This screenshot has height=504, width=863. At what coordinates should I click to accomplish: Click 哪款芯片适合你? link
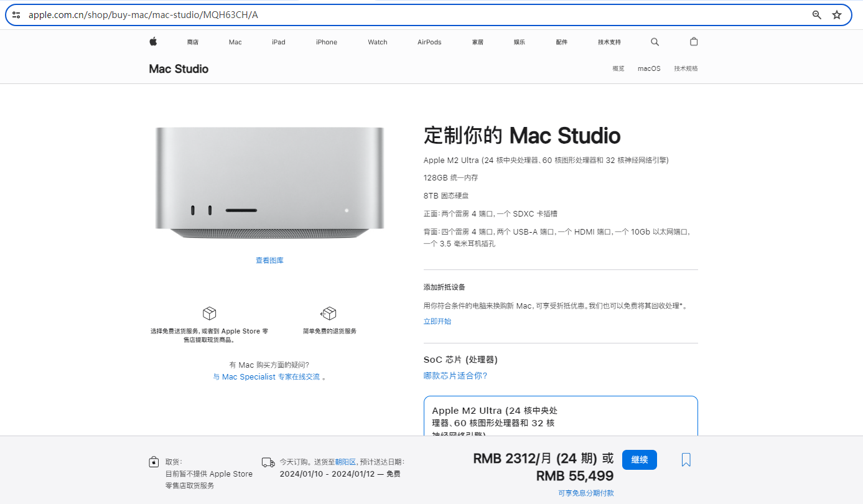(x=455, y=376)
